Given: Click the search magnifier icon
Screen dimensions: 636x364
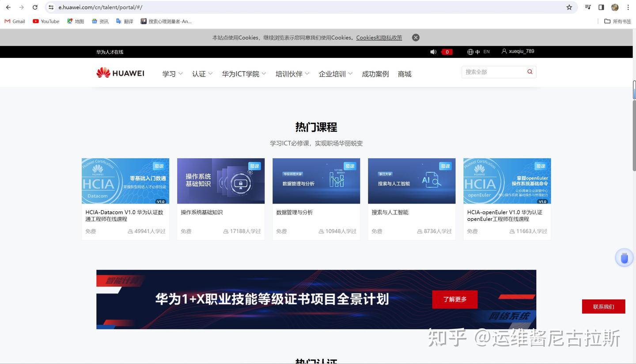Looking at the screenshot, I should 529,71.
